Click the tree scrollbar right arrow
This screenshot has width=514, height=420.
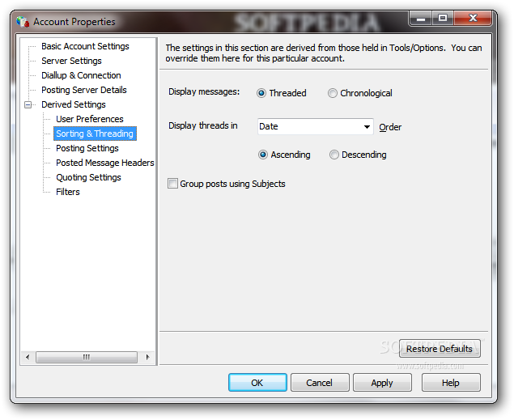[147, 357]
